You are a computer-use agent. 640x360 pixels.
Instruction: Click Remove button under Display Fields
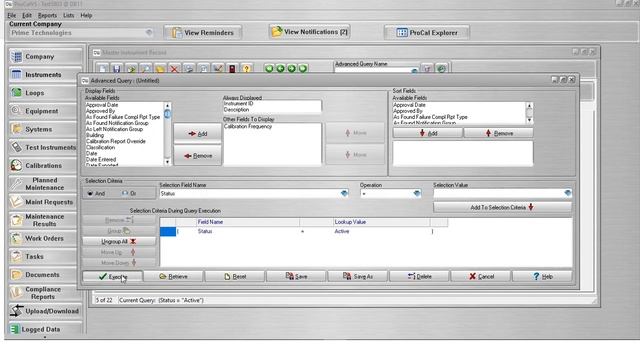[x=198, y=156]
